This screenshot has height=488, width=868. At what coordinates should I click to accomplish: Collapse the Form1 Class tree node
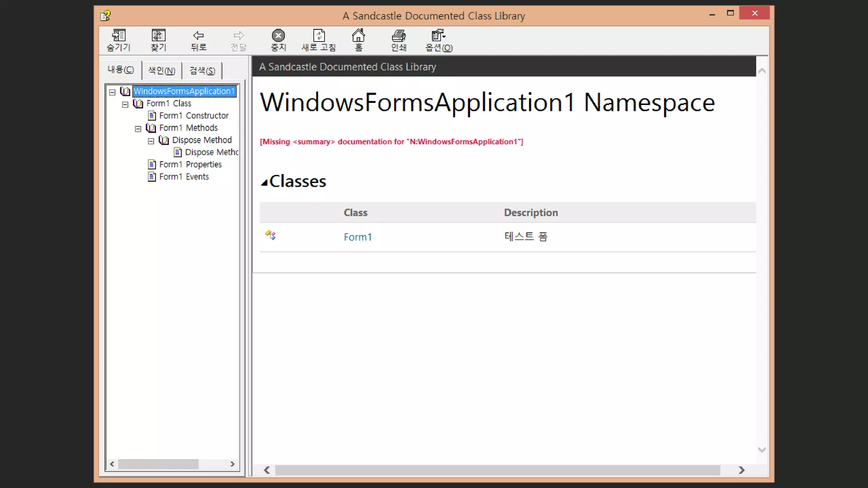tap(125, 104)
